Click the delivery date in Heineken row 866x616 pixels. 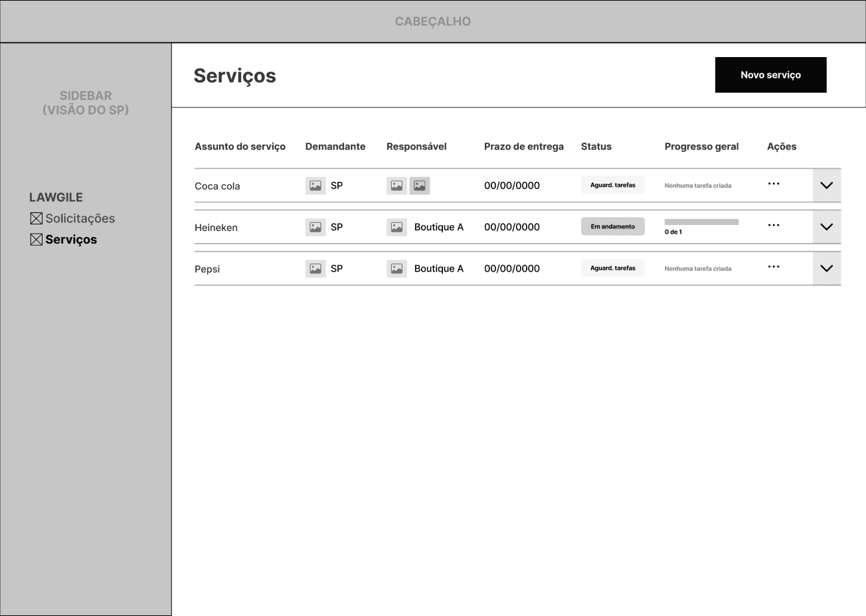(x=512, y=227)
